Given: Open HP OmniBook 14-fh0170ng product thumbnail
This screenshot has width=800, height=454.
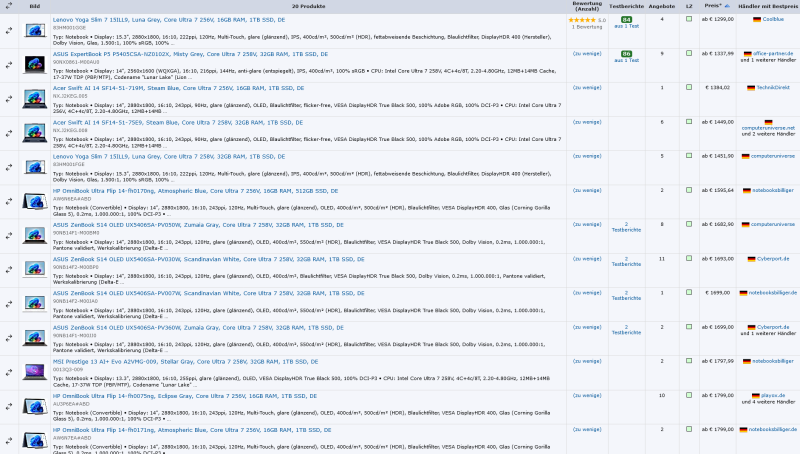Looking at the screenshot, I should tap(35, 201).
